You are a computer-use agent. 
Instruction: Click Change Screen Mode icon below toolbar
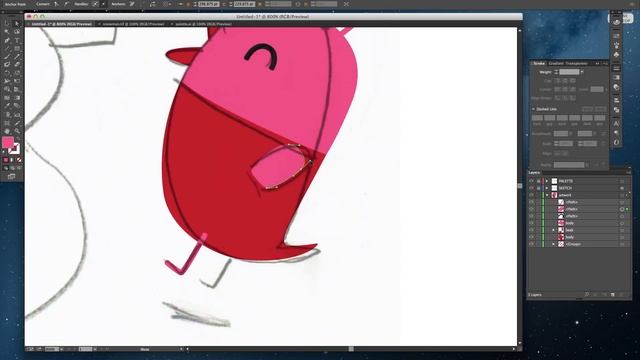pyautogui.click(x=11, y=176)
